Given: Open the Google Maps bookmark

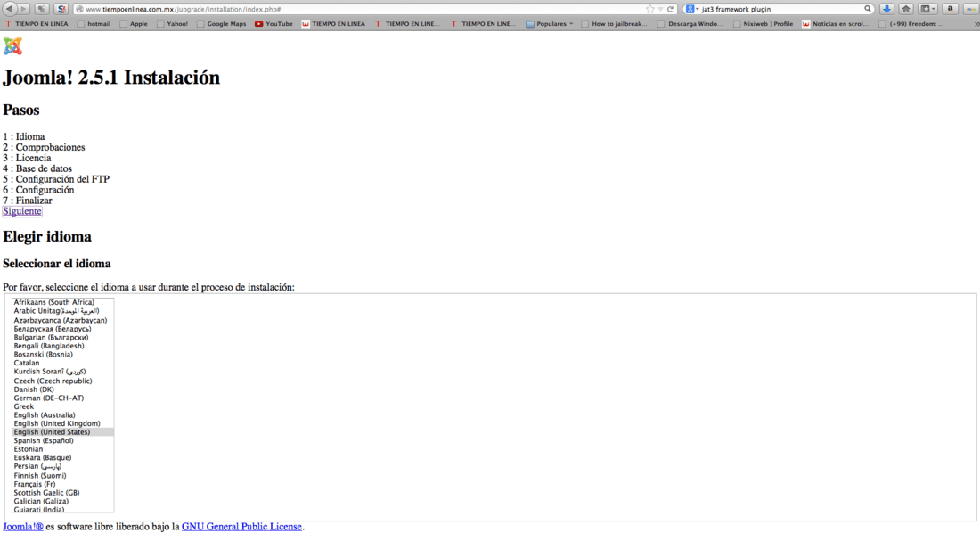Looking at the screenshot, I should click(221, 24).
